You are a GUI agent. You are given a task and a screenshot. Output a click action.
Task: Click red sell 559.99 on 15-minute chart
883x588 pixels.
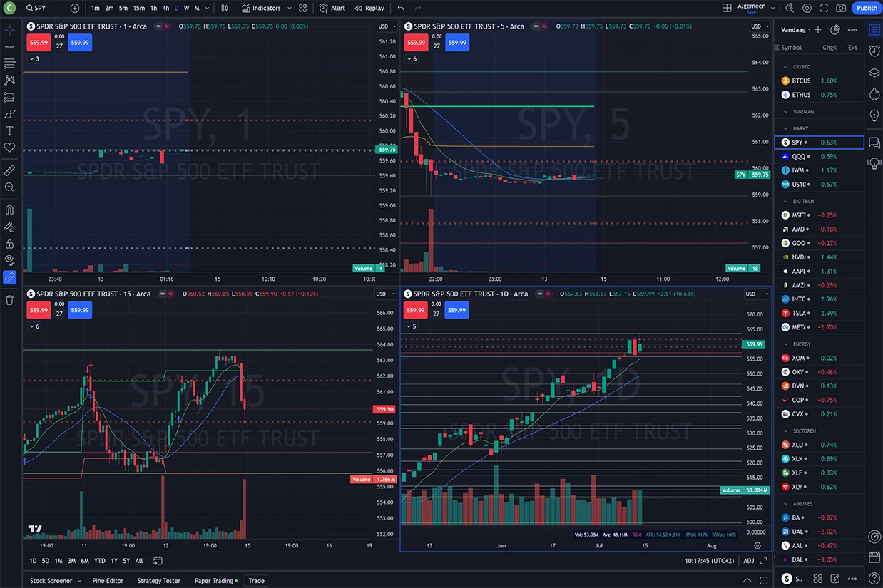39,310
